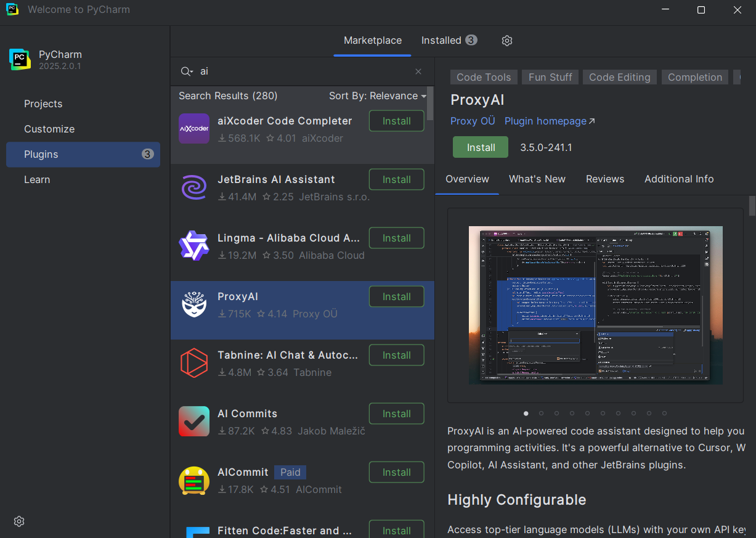
Task: Click the plugin search field containing 'ai'
Action: click(303, 71)
